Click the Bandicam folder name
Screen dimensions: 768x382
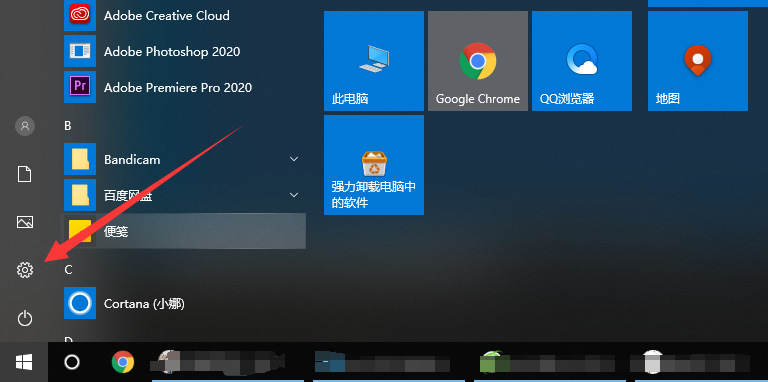click(x=132, y=160)
